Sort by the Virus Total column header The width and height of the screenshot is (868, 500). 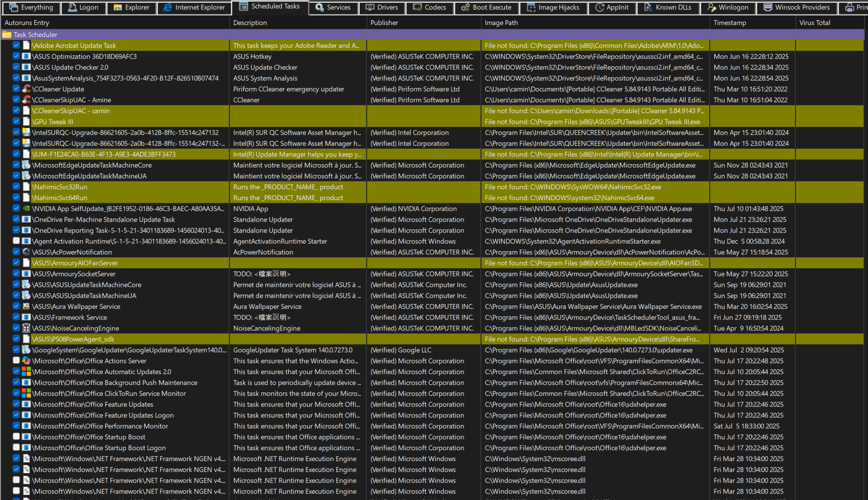point(830,22)
